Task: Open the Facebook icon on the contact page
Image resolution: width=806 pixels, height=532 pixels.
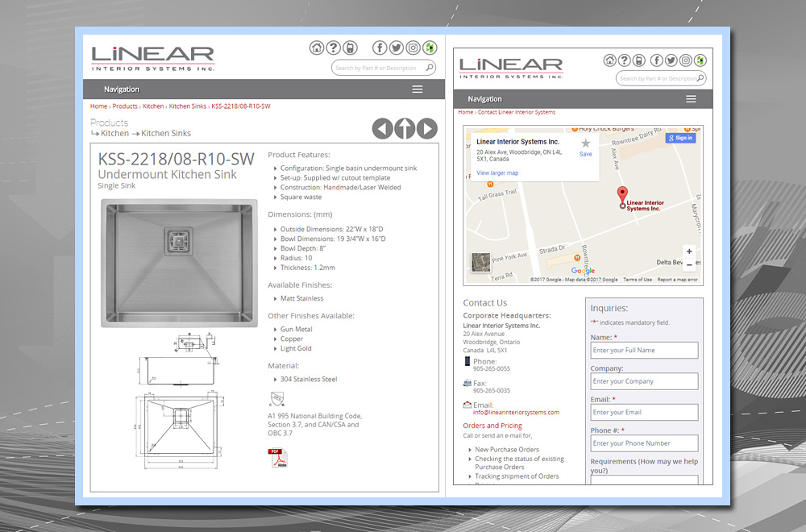Action: pyautogui.click(x=656, y=60)
